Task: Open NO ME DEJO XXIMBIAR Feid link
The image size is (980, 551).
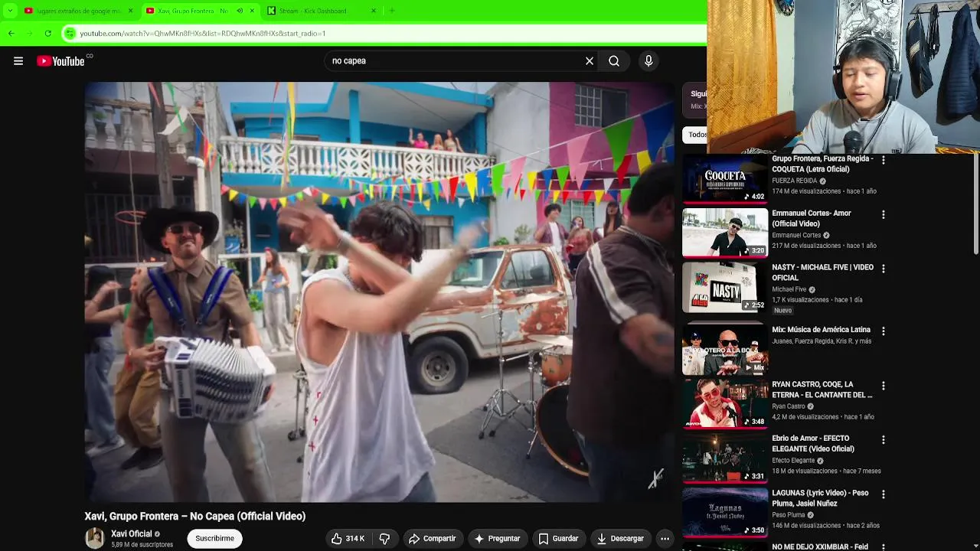Action: coord(820,547)
